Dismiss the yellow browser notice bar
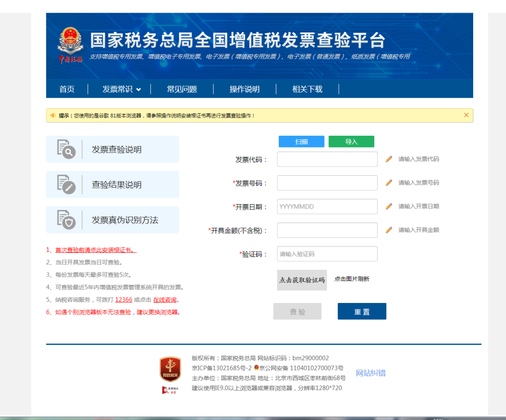506x420 pixels. click(x=466, y=115)
